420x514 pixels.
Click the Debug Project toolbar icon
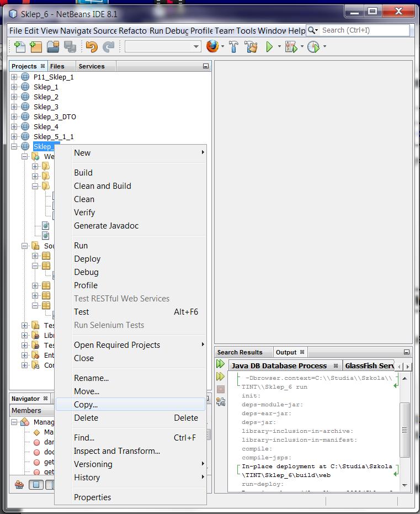[x=291, y=46]
